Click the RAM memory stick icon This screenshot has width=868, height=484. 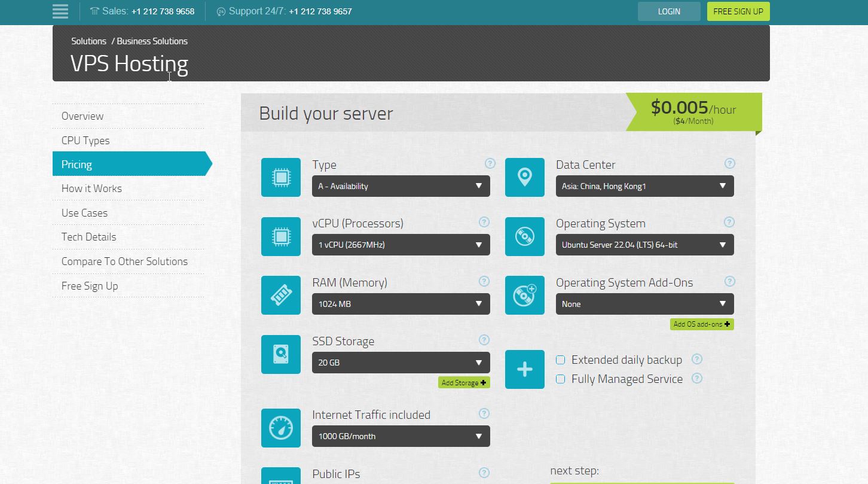(281, 295)
